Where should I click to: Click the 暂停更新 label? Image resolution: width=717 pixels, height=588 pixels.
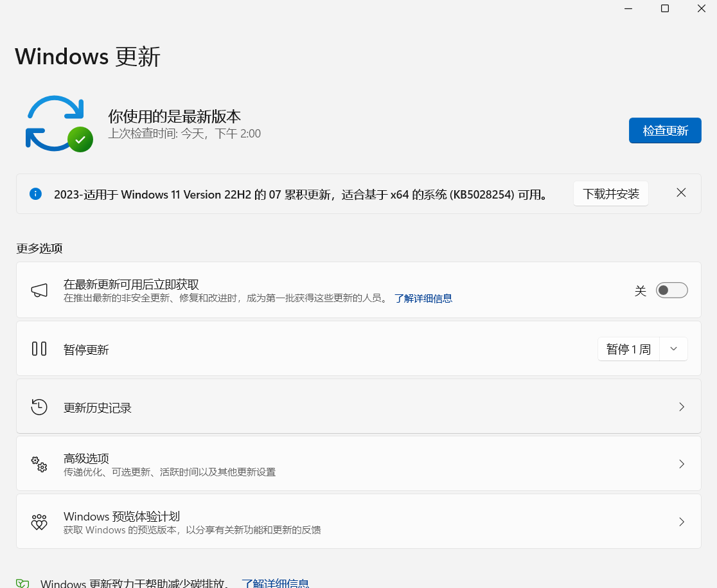pyautogui.click(x=86, y=350)
